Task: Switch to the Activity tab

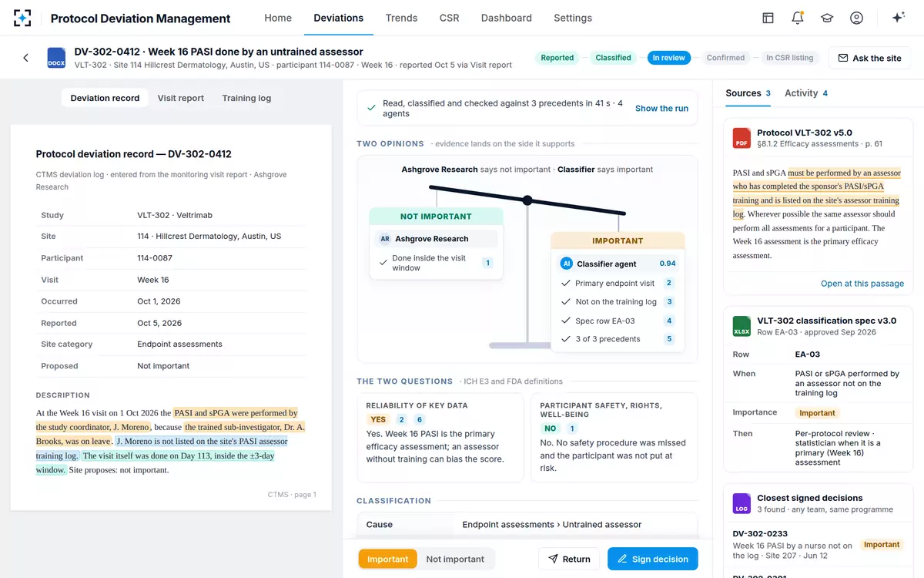Action: pyautogui.click(x=806, y=93)
